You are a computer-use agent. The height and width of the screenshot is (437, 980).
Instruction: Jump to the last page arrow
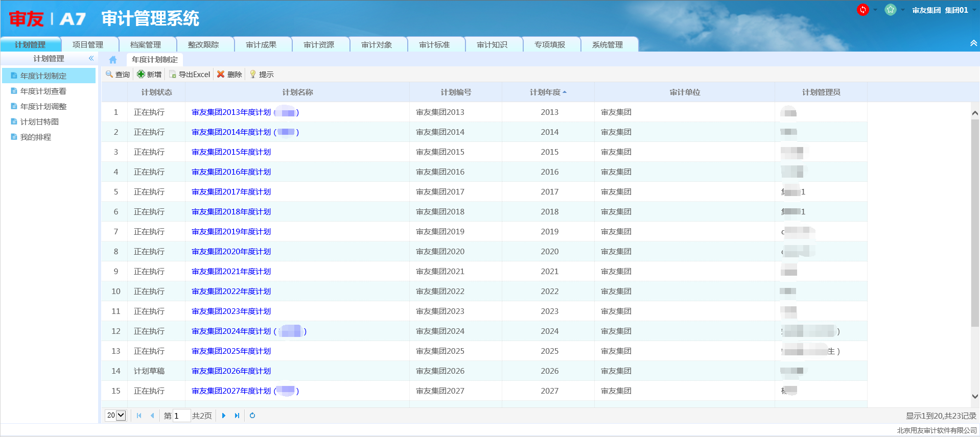click(237, 416)
